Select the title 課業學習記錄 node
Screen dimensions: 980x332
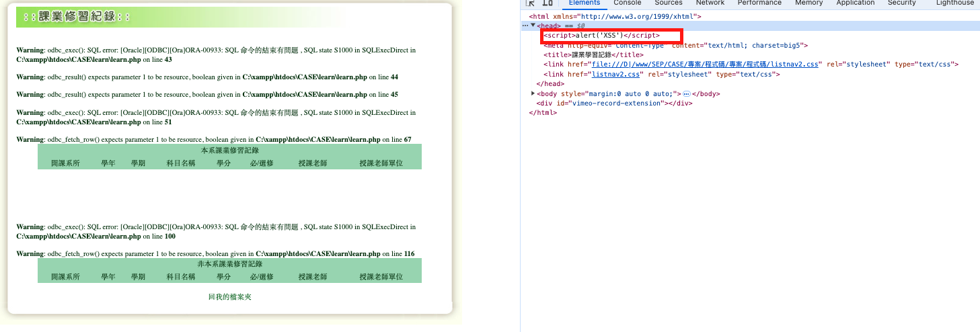593,55
